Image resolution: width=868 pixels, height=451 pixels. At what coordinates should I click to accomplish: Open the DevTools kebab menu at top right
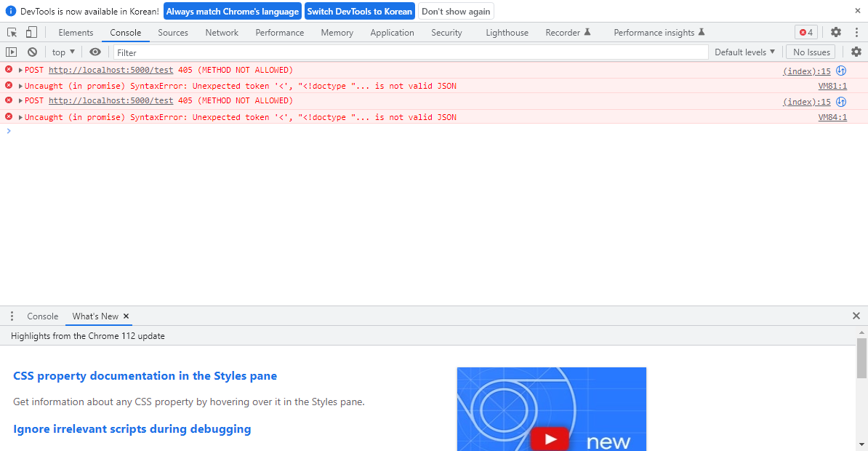pos(856,32)
